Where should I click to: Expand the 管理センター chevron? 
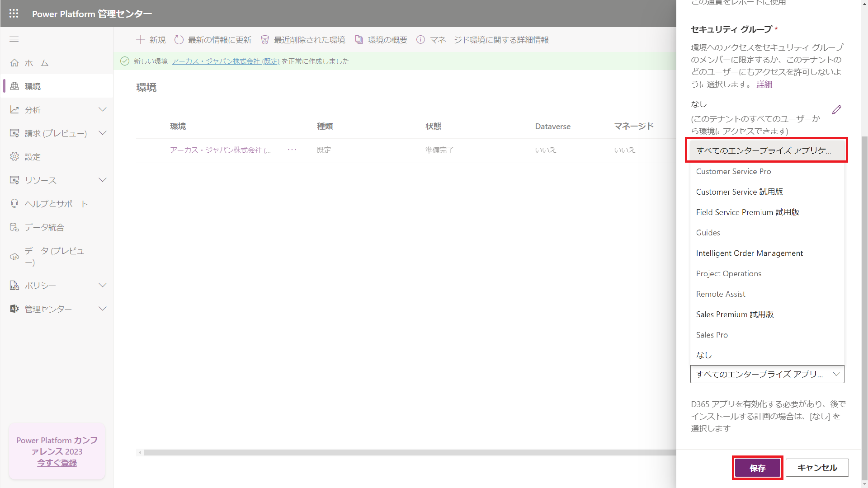[103, 309]
